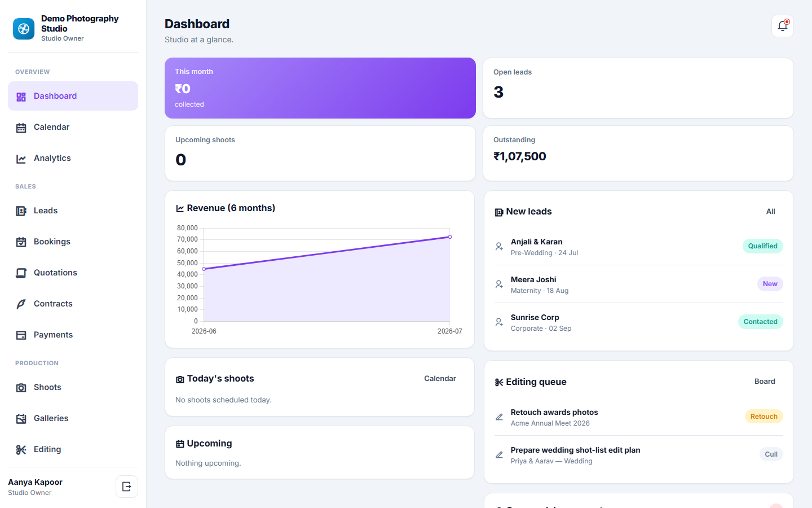Open the Calendar link in Today's shoots
Image resolution: width=812 pixels, height=508 pixels.
440,379
